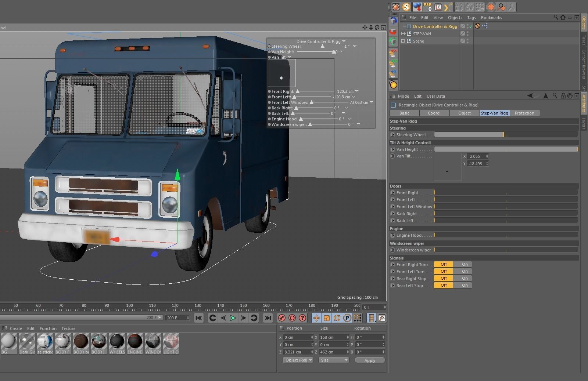Open the Tags menu

(x=472, y=18)
